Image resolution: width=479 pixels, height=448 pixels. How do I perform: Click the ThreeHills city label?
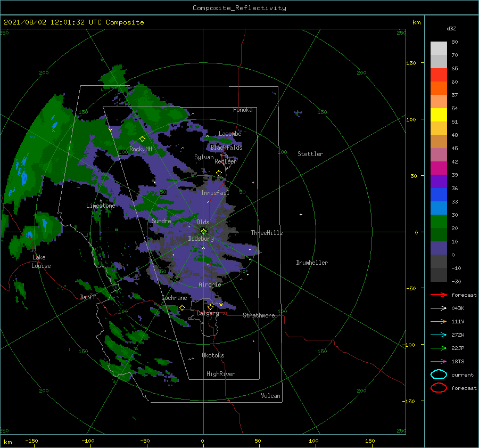coord(267,233)
